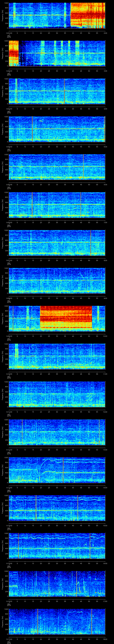Open the spectrogram panel starting at 9:14:00
Image resolution: width=114 pixels, height=644 pixels.
click(x=57, y=508)
